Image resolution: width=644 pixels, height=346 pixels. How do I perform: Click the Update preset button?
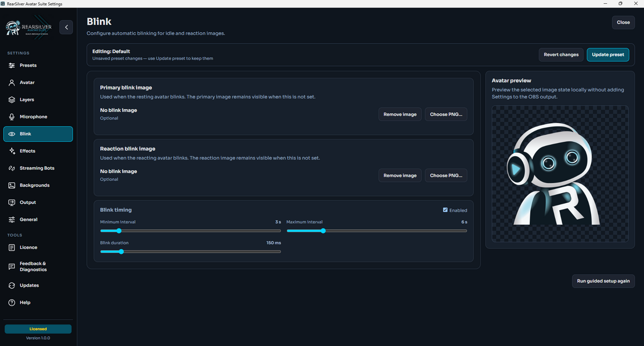pyautogui.click(x=608, y=55)
